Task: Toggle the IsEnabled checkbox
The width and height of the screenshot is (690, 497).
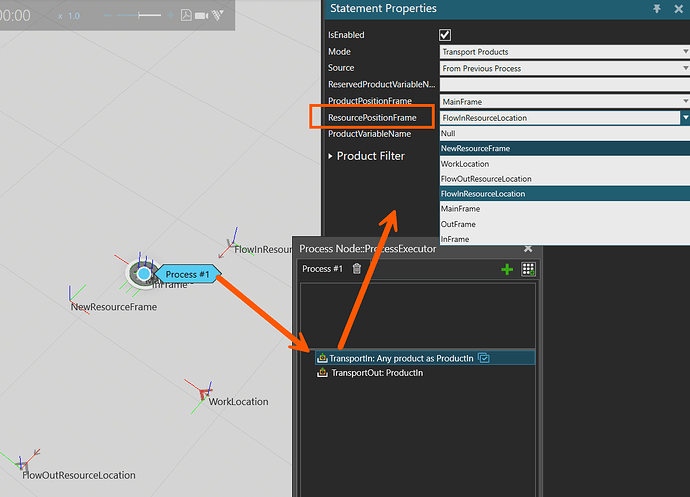Action: [x=445, y=35]
